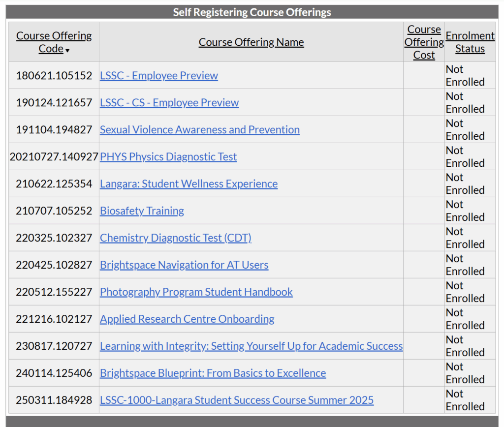Click the Self Registering Course Offerings title bar

[x=252, y=12]
